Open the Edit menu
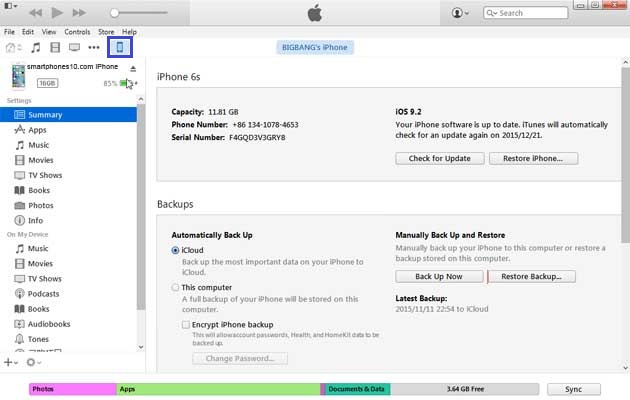630x400 pixels. coord(28,32)
